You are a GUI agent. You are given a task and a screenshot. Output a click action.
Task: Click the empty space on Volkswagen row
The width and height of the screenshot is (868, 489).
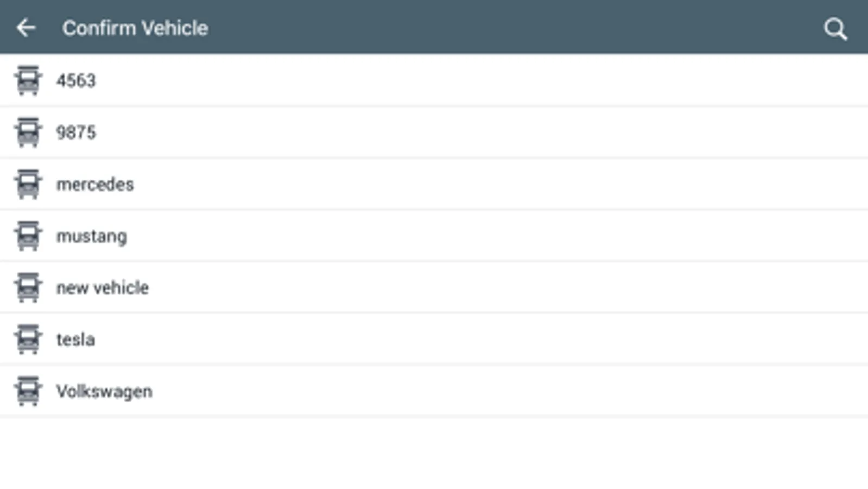(489, 391)
